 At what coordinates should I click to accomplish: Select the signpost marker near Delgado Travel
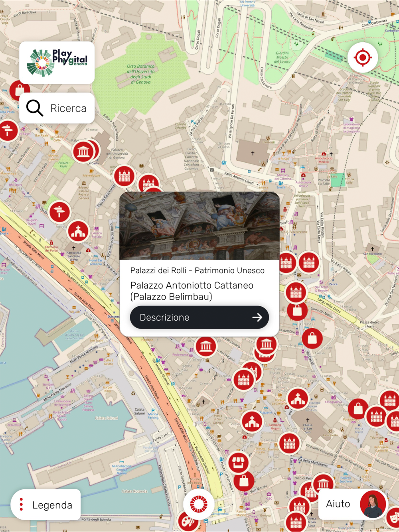tap(60, 211)
